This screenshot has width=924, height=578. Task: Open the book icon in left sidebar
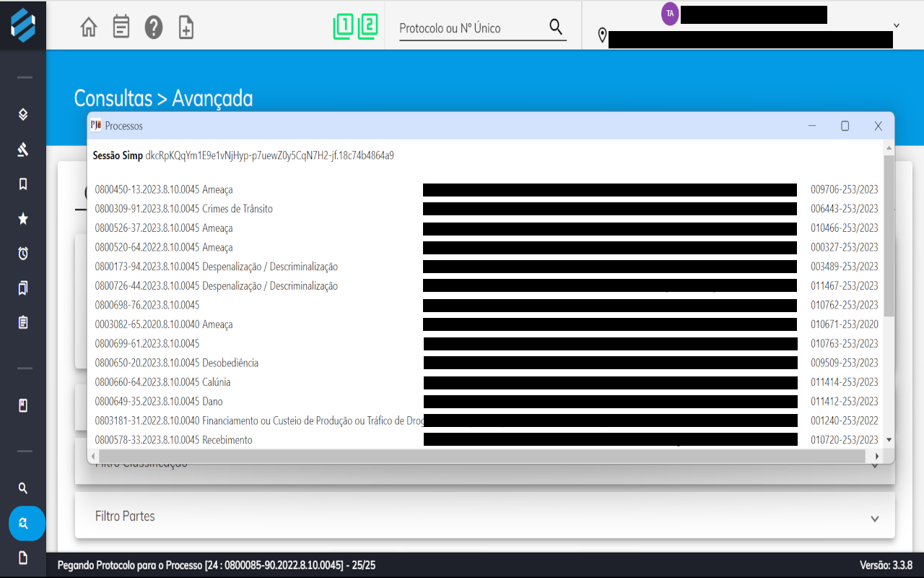tap(23, 405)
